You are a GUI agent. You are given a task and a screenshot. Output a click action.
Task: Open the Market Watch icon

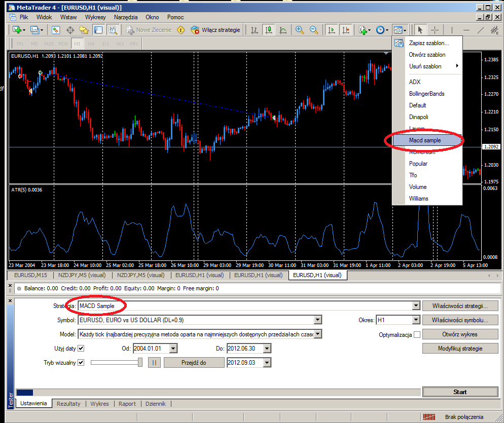tap(56, 30)
